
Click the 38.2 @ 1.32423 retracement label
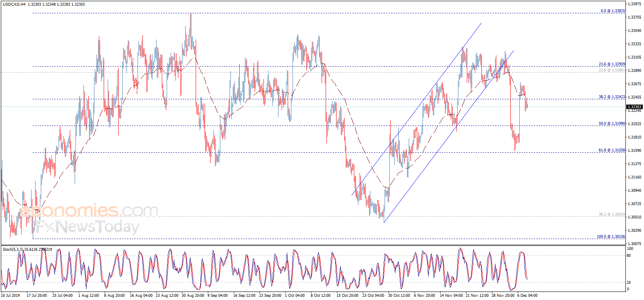coord(612,97)
